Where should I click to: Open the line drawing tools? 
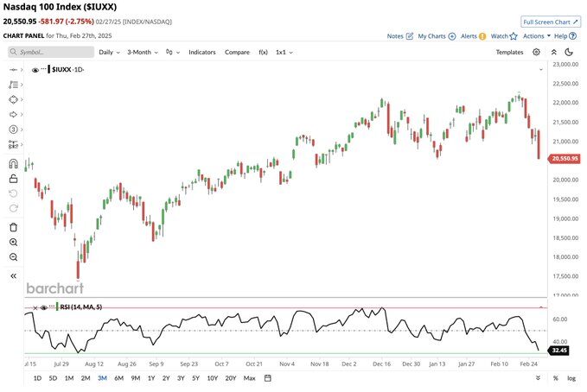pos(14,85)
